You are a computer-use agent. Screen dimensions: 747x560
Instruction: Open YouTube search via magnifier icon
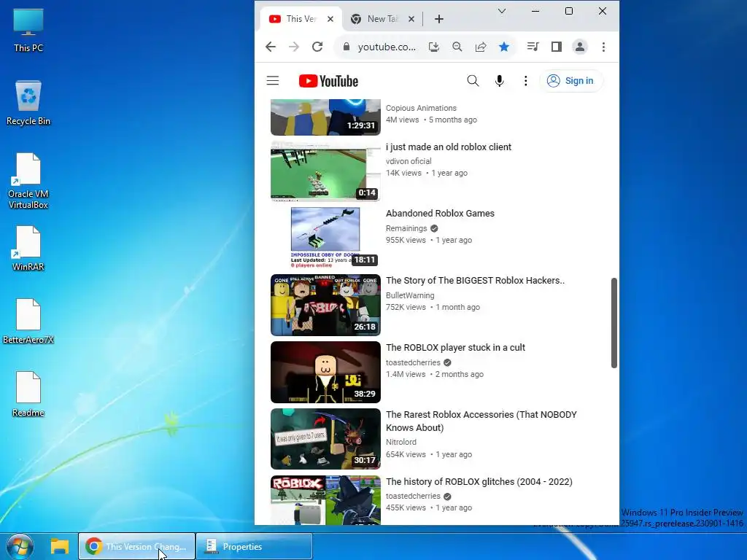coord(473,81)
